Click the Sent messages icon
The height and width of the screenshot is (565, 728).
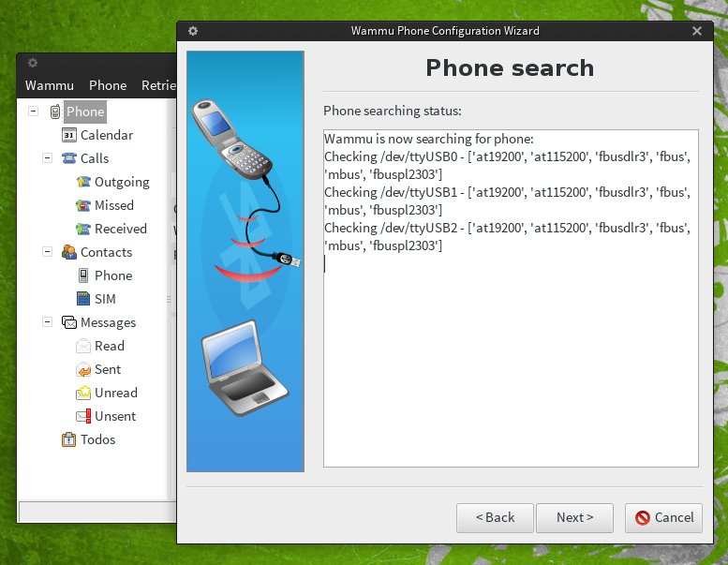click(83, 369)
